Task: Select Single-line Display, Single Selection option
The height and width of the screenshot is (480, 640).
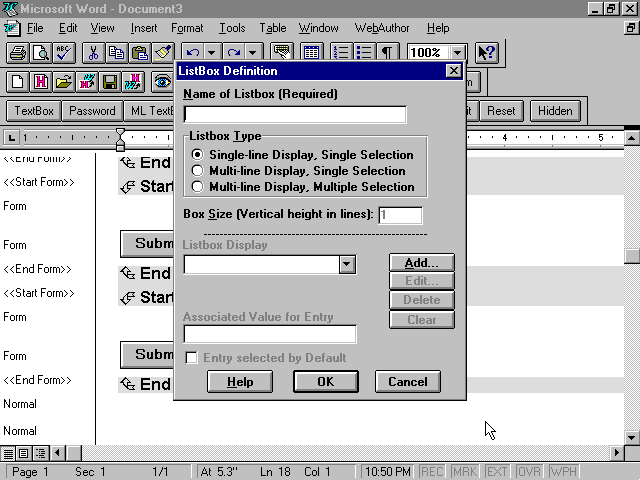Action: tap(198, 155)
